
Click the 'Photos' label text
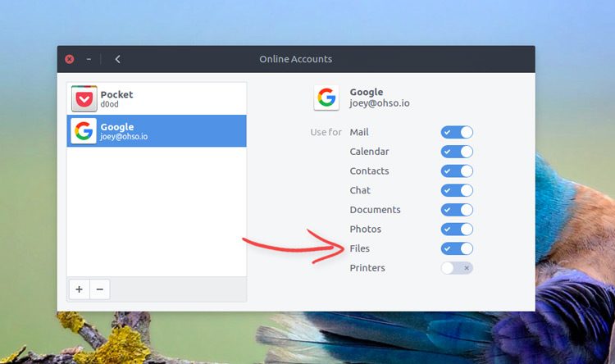point(365,229)
